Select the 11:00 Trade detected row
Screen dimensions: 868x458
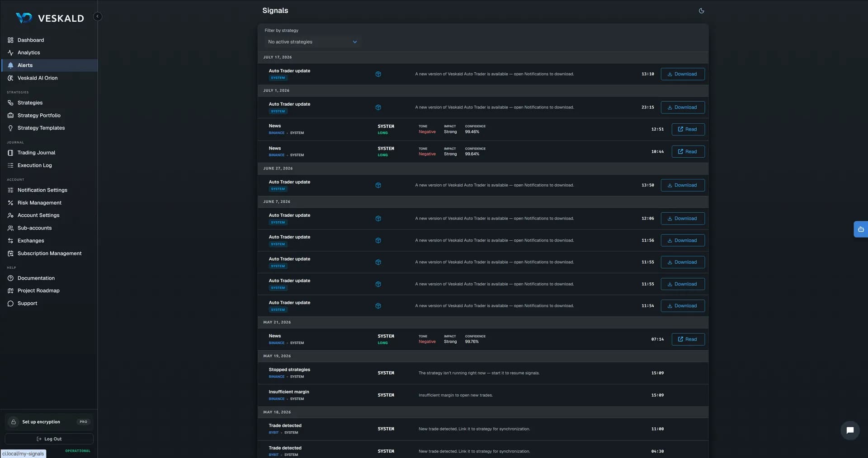(483, 429)
